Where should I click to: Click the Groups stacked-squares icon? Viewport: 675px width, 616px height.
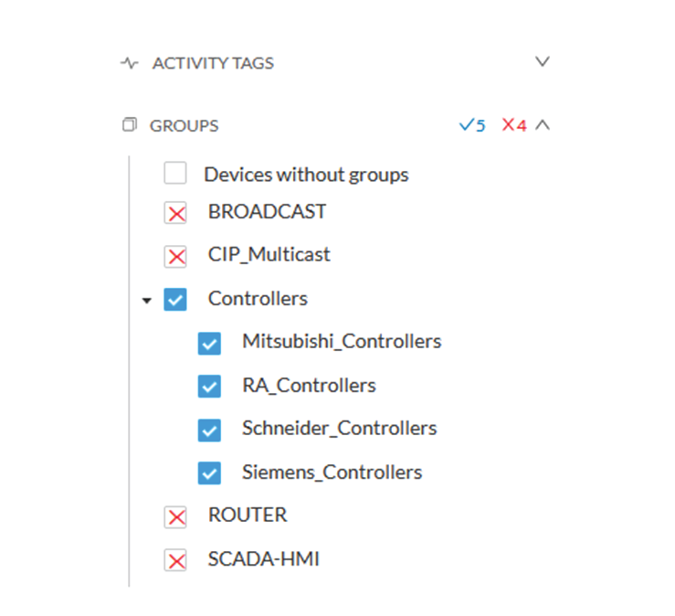[130, 124]
